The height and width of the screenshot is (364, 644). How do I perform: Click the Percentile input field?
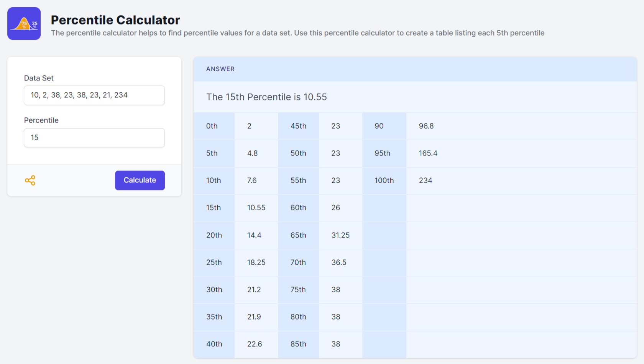(94, 138)
